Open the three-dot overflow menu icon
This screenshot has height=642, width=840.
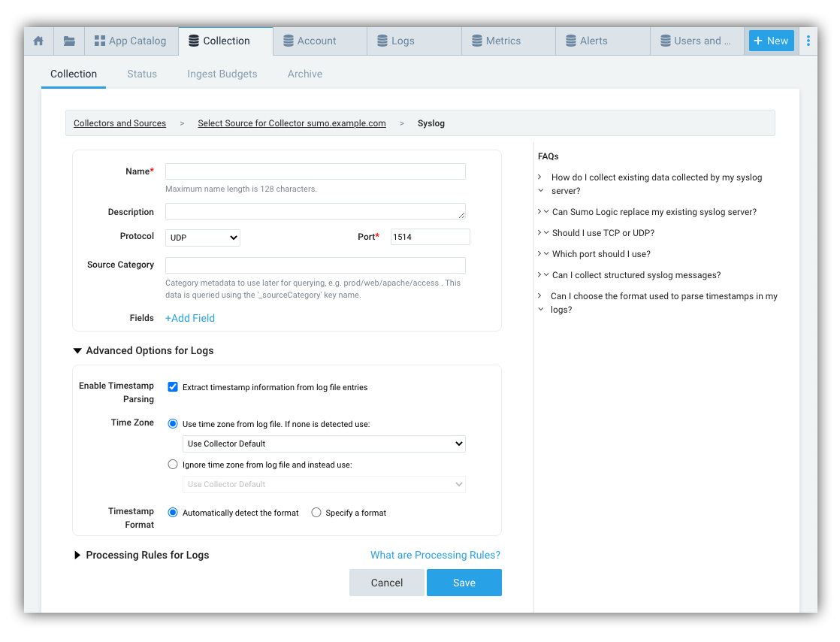pyautogui.click(x=808, y=41)
